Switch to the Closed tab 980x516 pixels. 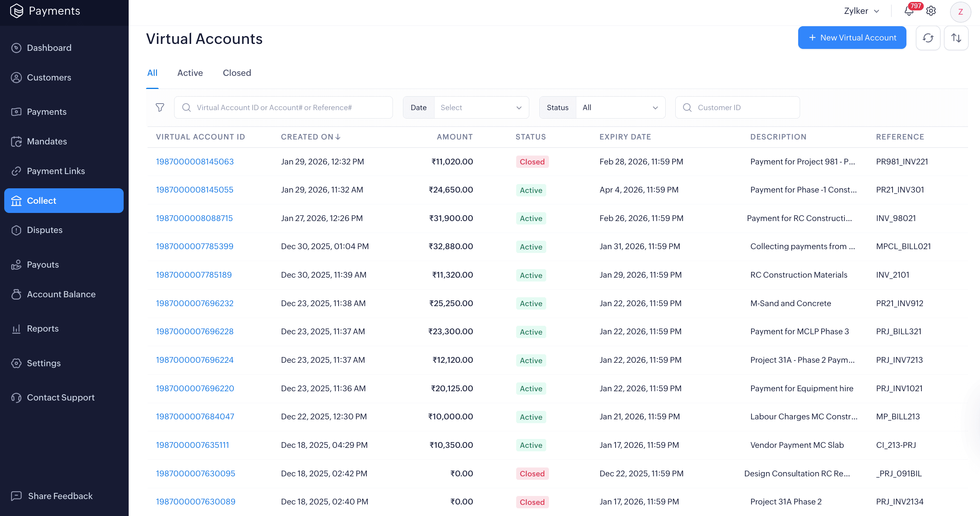point(237,73)
